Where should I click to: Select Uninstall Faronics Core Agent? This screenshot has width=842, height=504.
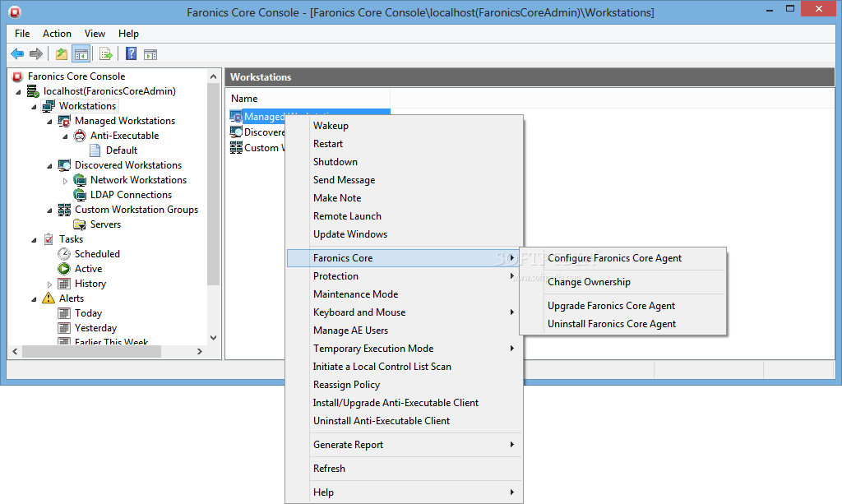point(623,324)
